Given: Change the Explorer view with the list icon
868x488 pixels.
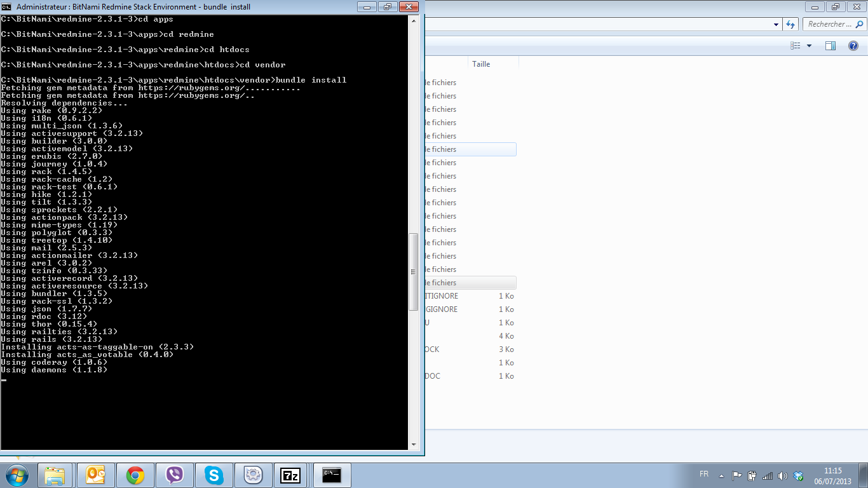Looking at the screenshot, I should (x=795, y=46).
